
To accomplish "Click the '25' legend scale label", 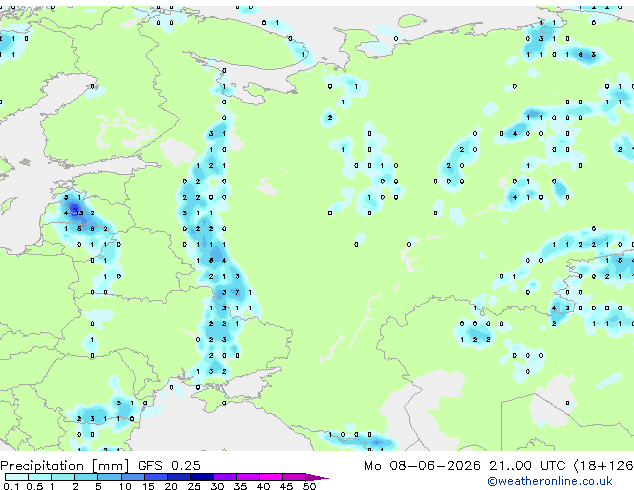I will click(x=194, y=486).
